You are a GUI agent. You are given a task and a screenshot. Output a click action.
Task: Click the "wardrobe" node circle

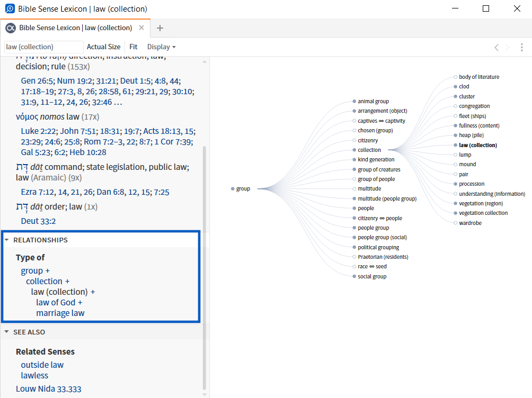coord(455,223)
